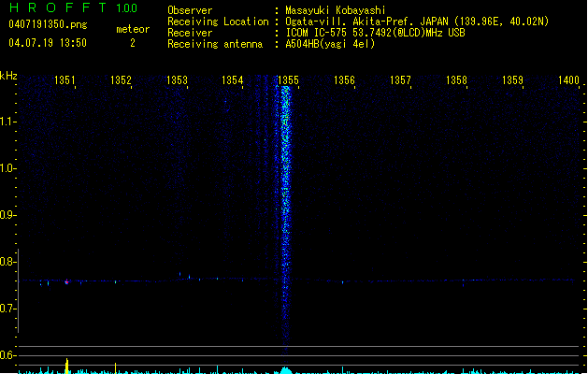
Task: Click the Receiving antenna label
Action: [x=215, y=44]
